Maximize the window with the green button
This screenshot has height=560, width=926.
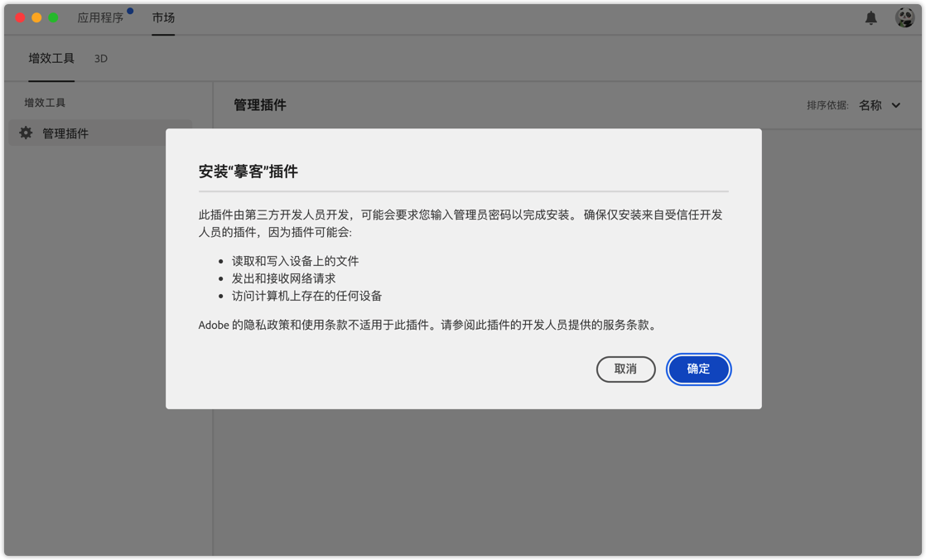coord(53,17)
